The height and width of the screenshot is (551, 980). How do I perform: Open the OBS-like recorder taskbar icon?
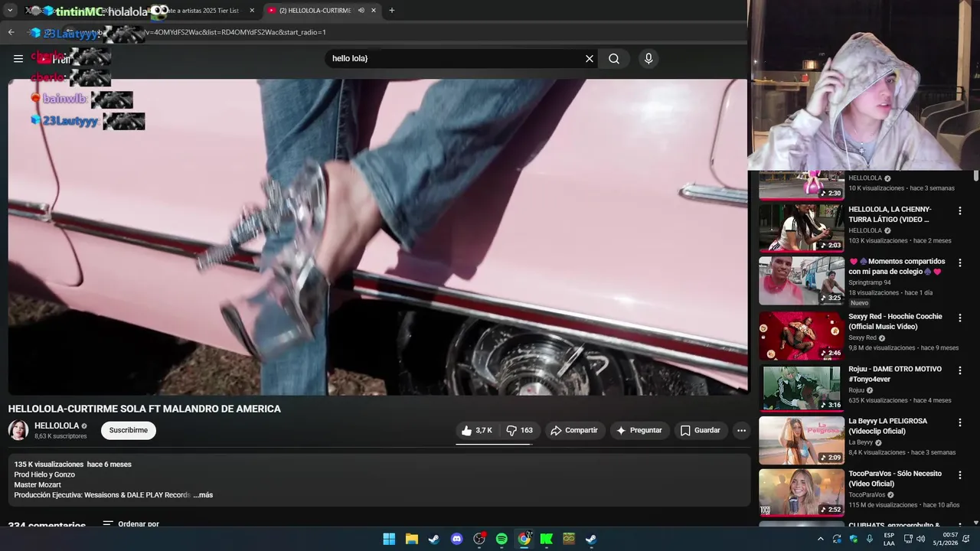479,539
